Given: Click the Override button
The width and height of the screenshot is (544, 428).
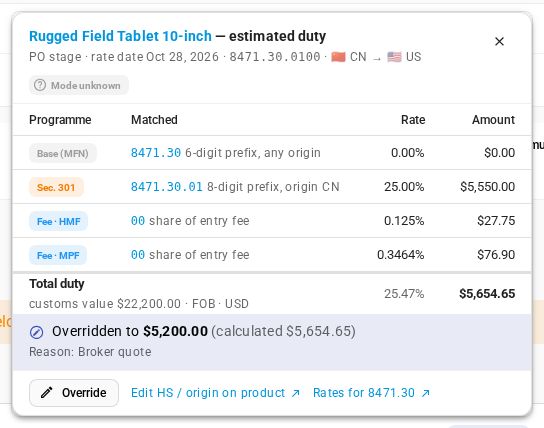Looking at the screenshot, I should pos(74,393).
